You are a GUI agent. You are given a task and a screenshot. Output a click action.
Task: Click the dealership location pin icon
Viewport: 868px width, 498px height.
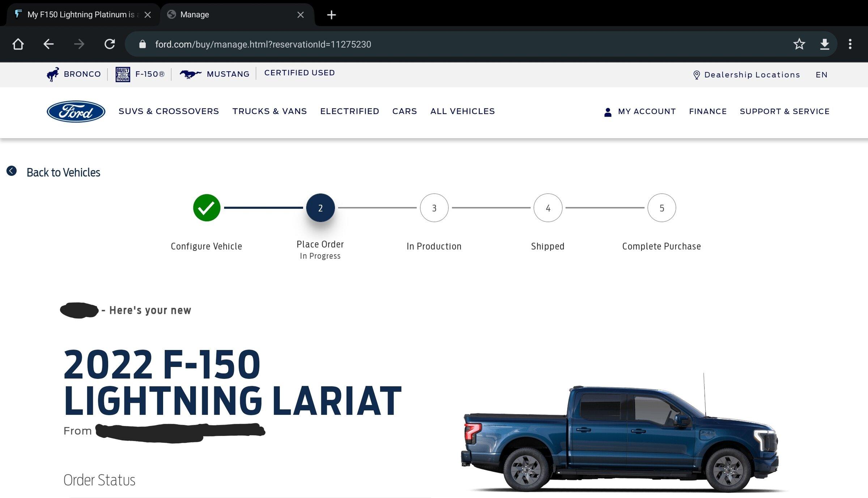pos(697,75)
